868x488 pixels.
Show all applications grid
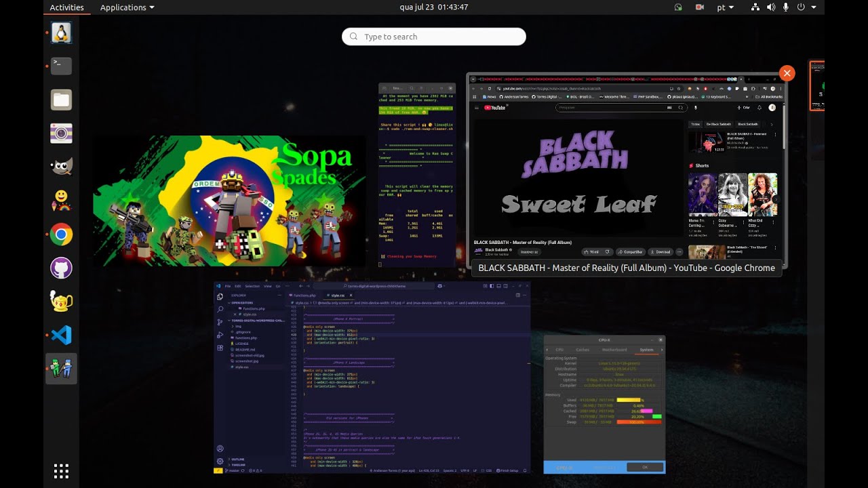coord(61,471)
